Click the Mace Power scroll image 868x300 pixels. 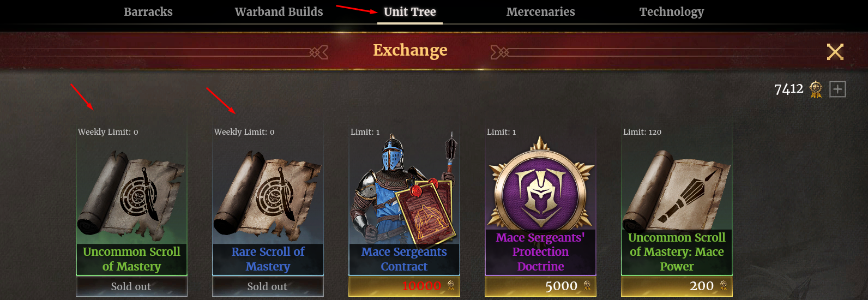coord(677,188)
